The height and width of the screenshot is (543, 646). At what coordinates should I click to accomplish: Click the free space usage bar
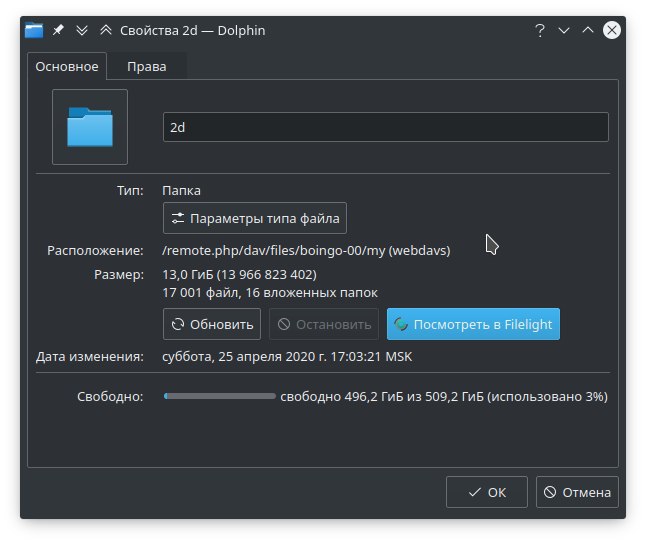220,396
